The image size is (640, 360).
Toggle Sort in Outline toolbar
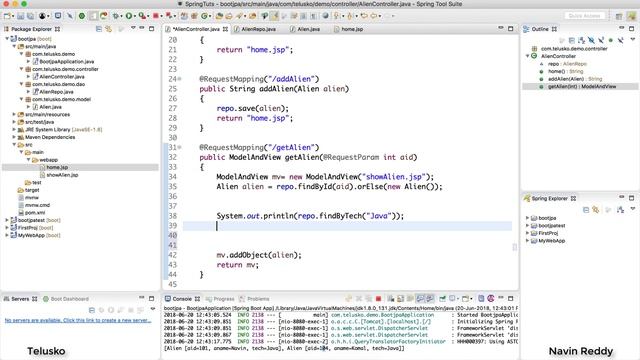[581, 40]
